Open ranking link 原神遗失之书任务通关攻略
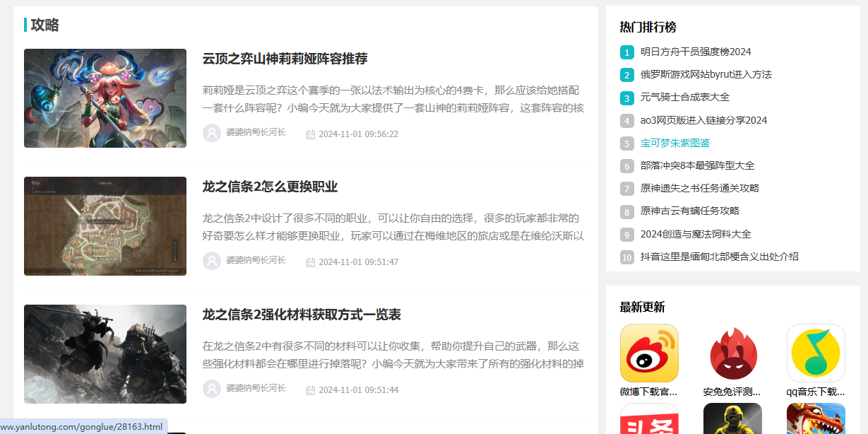Screen dimensions: 868x434 (700, 188)
